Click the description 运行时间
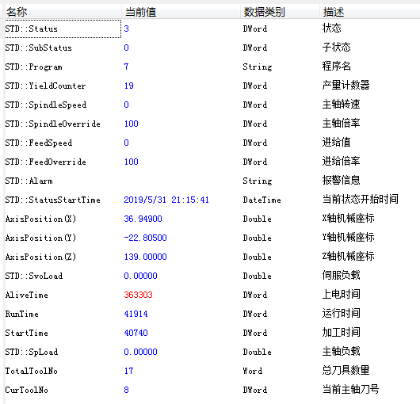This screenshot has width=420, height=404. [x=341, y=313]
